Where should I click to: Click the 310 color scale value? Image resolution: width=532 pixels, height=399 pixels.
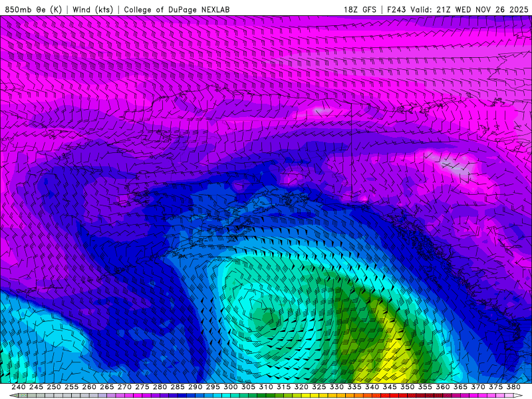click(x=265, y=387)
